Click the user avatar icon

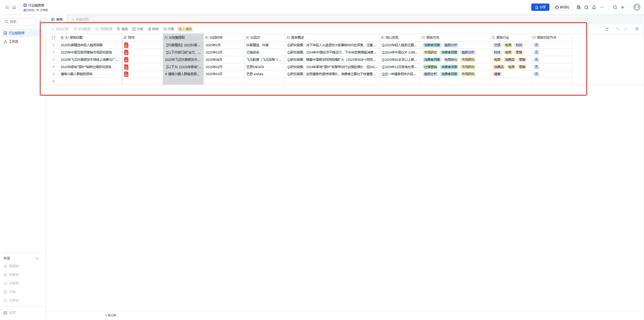pyautogui.click(x=637, y=7)
